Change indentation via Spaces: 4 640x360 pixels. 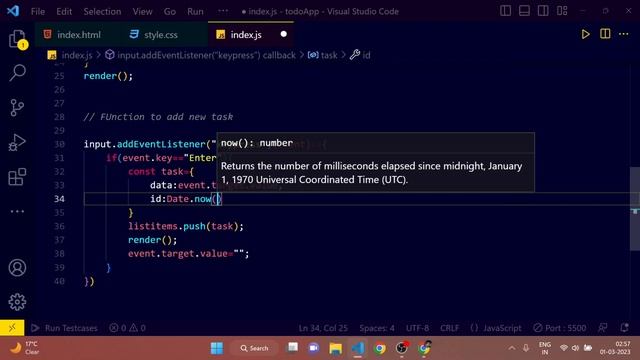tap(377, 328)
